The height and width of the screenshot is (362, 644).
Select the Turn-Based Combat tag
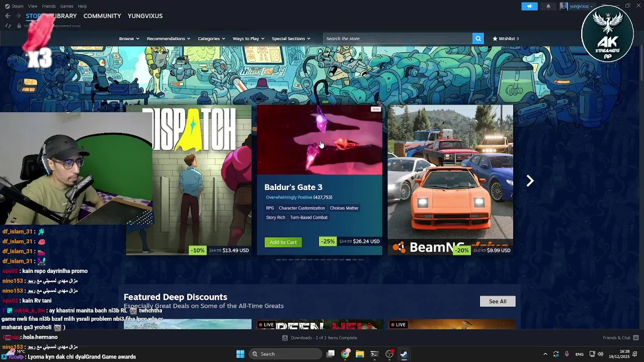pos(309,218)
